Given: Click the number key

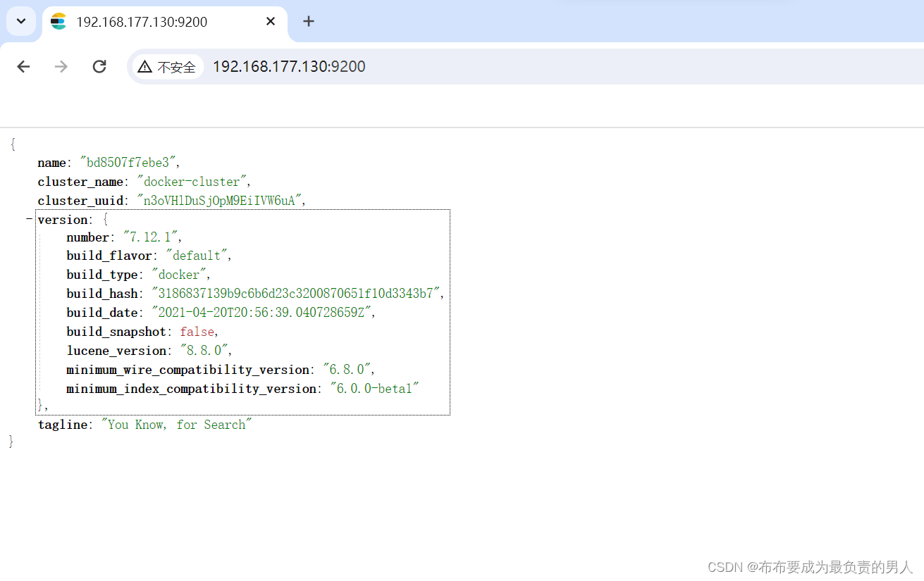Looking at the screenshot, I should click(88, 238).
